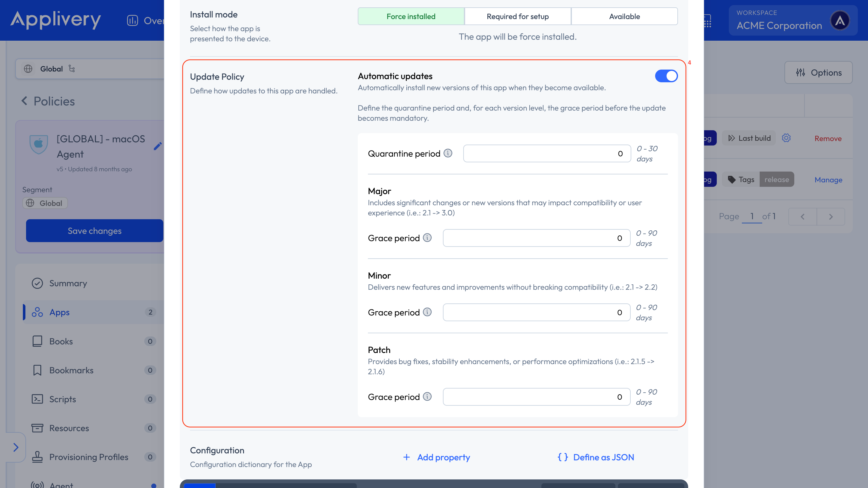Click the Resources archive box icon
Screen dimensions: 868x488
coord(37,428)
